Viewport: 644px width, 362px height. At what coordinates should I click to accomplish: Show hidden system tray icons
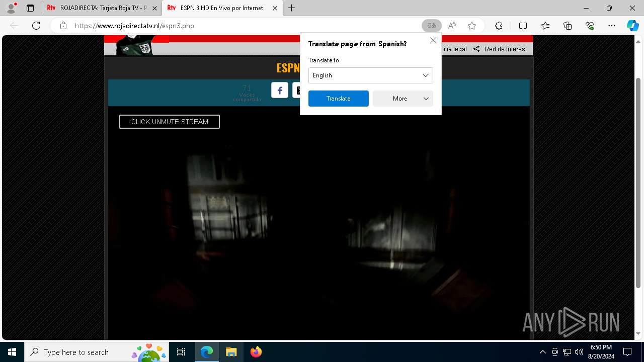point(542,352)
